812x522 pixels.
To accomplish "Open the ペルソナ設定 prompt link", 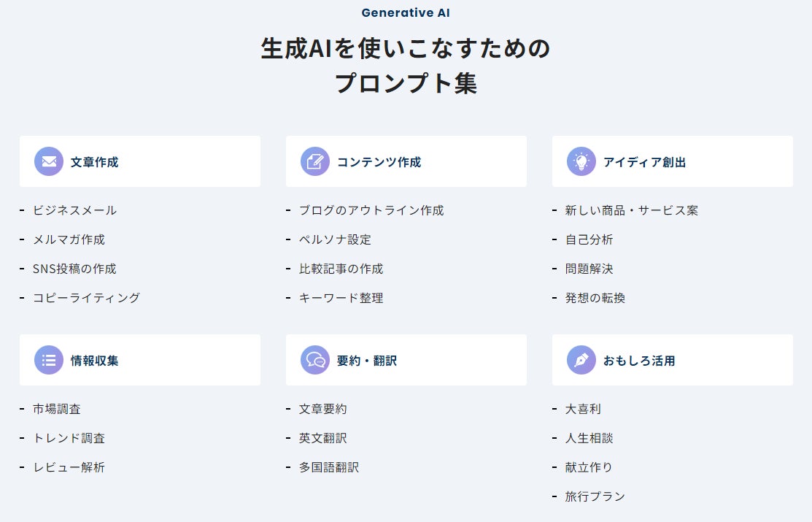I will [335, 239].
